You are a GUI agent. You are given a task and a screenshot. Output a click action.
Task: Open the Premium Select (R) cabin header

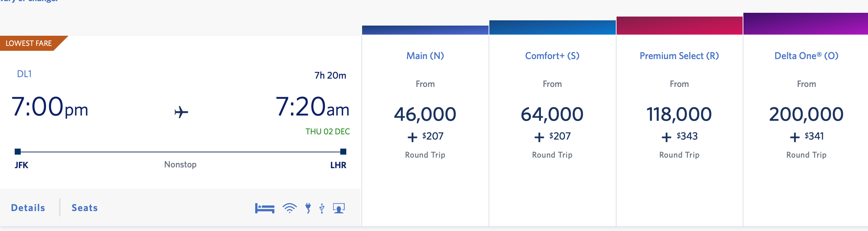pos(679,56)
